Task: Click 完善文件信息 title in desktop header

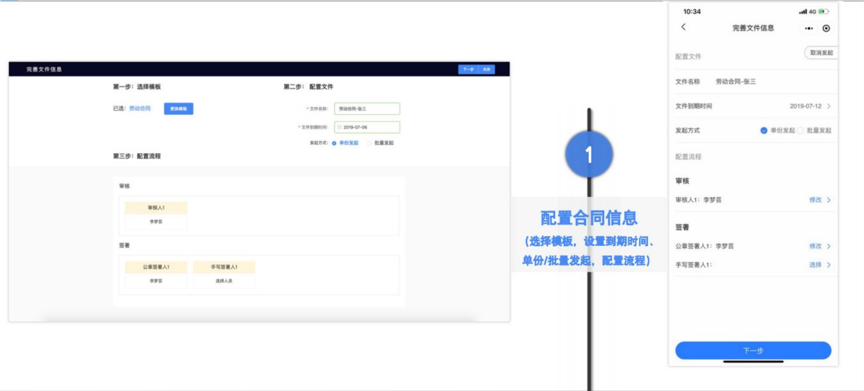Action: (44, 69)
